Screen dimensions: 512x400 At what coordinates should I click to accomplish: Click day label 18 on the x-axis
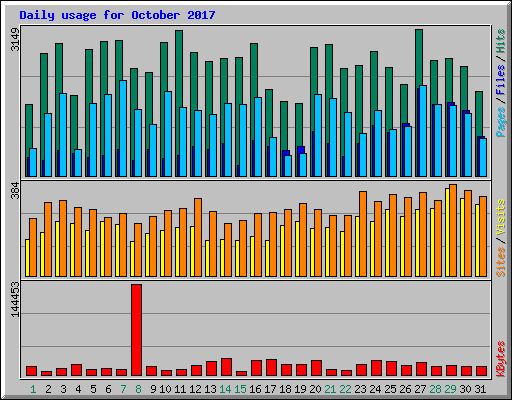click(x=285, y=389)
